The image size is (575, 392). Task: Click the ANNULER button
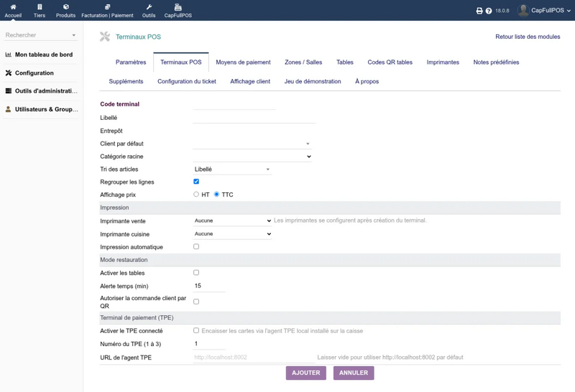click(x=354, y=373)
